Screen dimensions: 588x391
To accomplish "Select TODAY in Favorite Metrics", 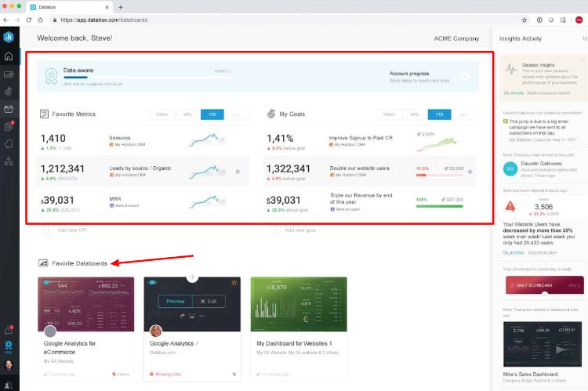I will 162,114.
